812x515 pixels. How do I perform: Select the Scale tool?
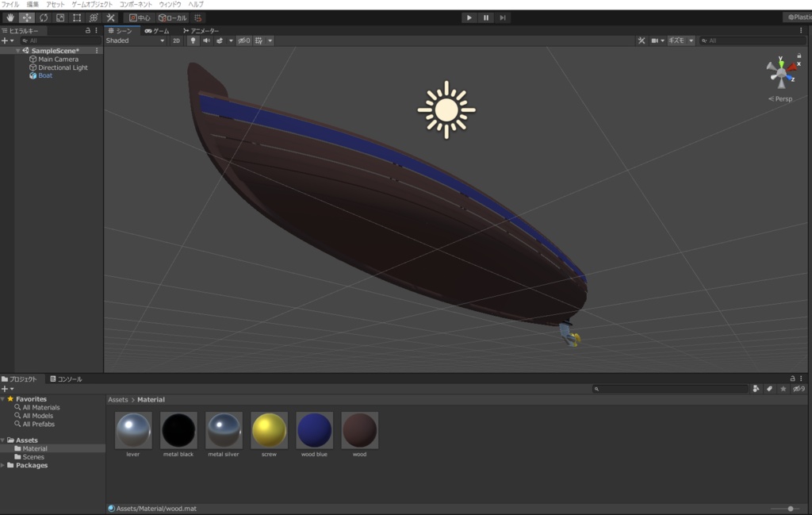tap(60, 17)
